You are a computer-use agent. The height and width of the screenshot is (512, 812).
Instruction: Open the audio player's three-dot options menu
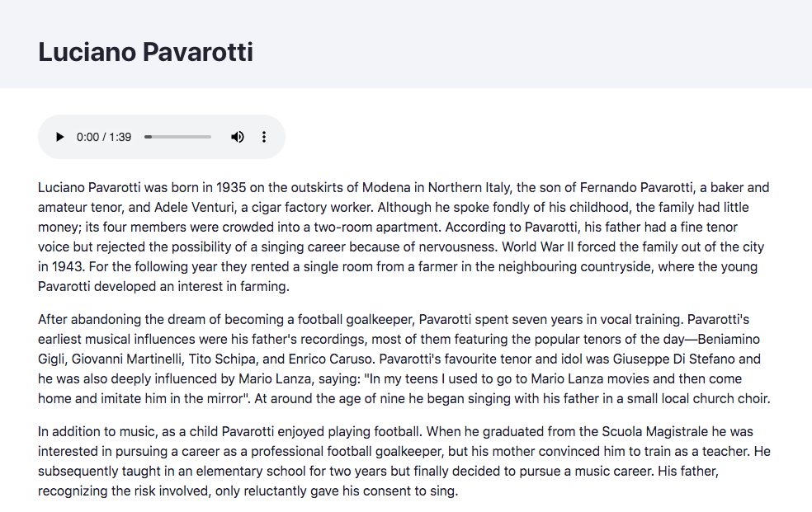coord(264,137)
